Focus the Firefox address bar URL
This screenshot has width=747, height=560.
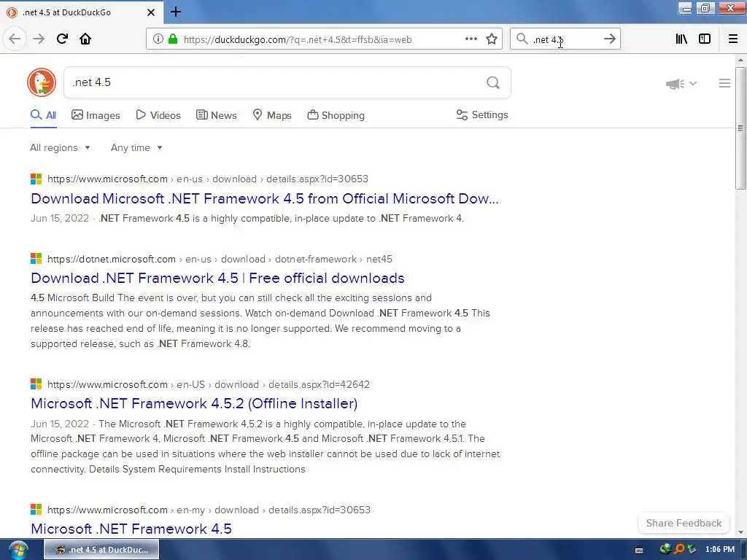coord(298,39)
